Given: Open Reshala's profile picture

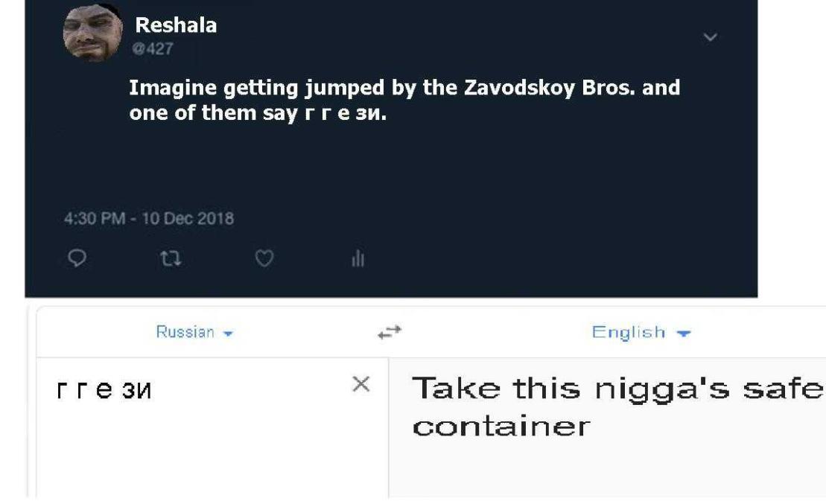Looking at the screenshot, I should tap(92, 32).
